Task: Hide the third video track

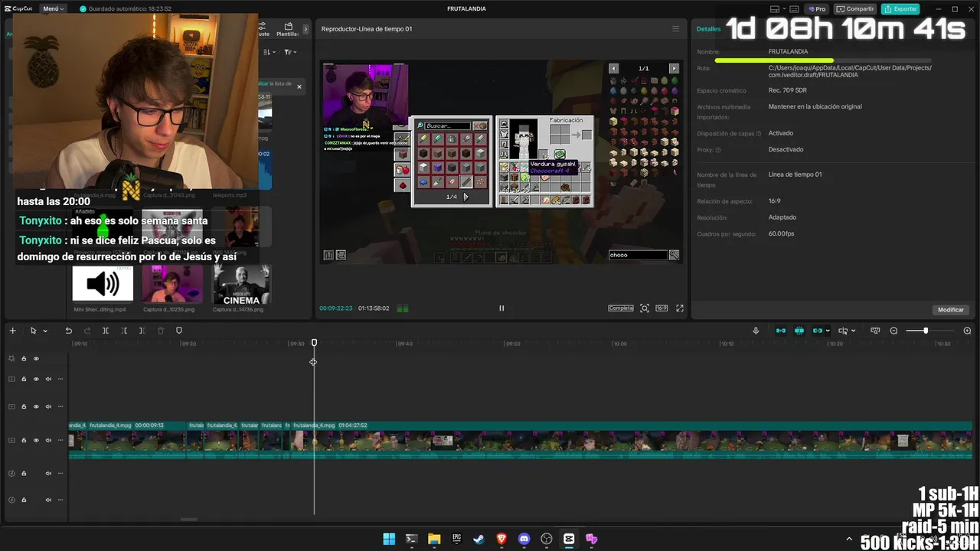Action: (36, 406)
